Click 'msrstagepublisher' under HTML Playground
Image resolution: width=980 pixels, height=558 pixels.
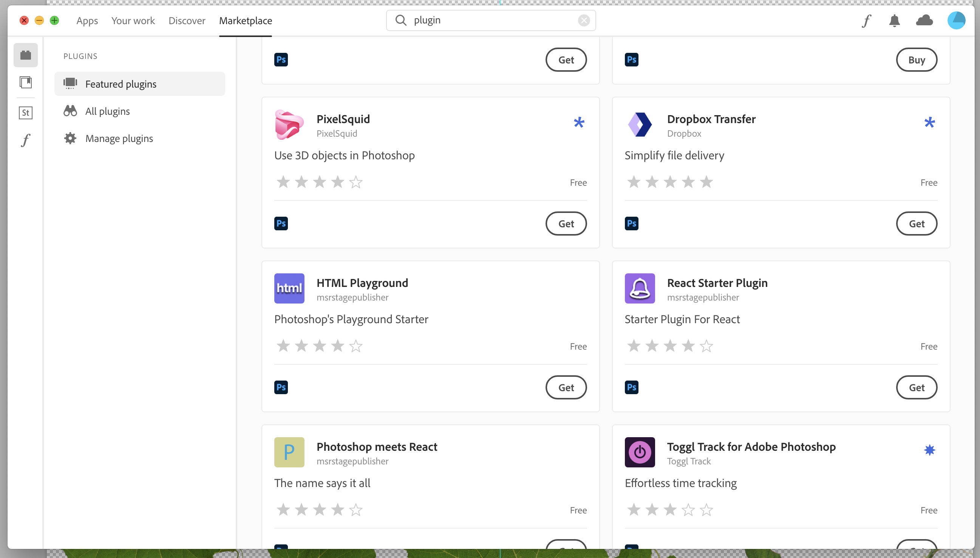[352, 297]
